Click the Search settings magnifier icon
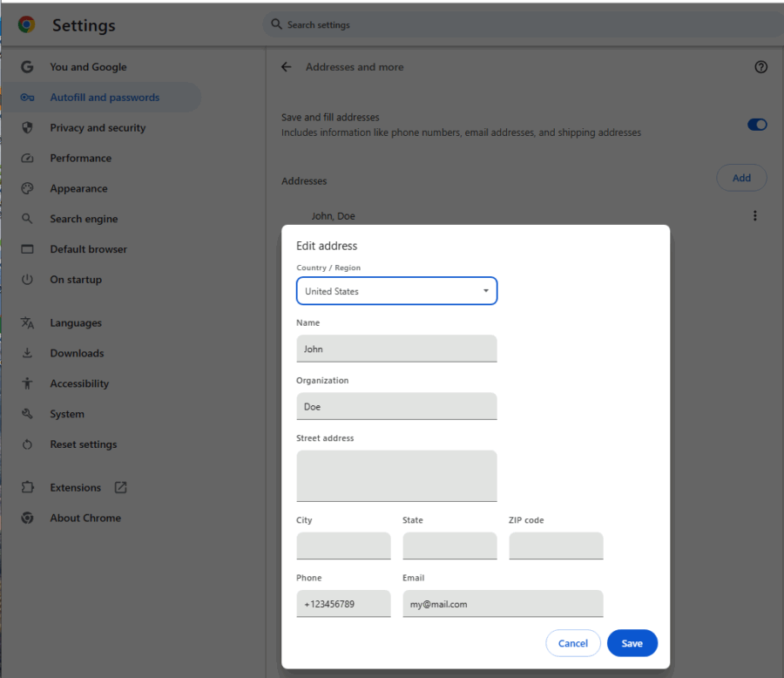Screen dimensions: 784x678 [276, 24]
